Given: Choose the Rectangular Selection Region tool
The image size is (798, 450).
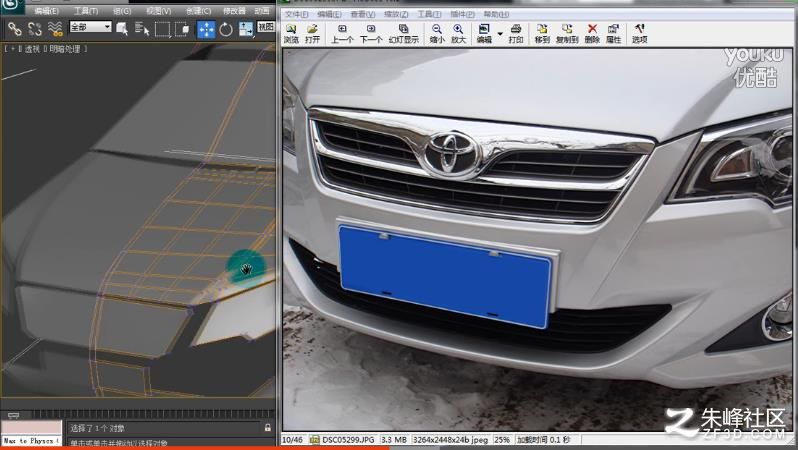Looking at the screenshot, I should pyautogui.click(x=162, y=29).
